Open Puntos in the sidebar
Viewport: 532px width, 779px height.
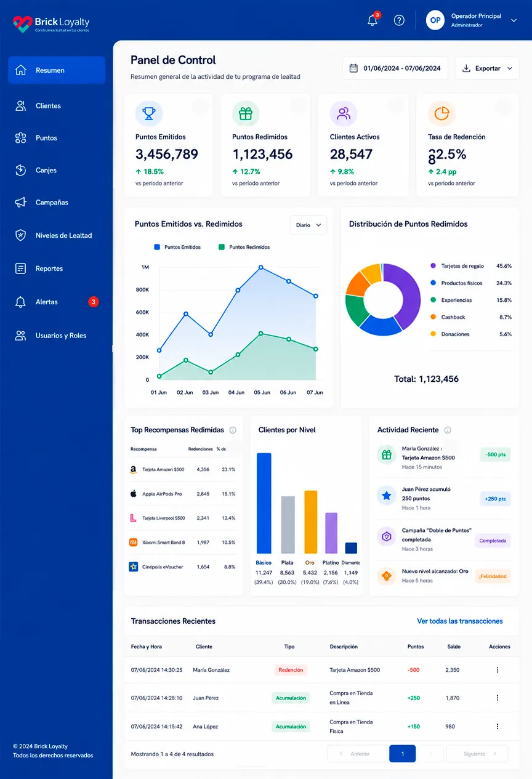coord(57,138)
